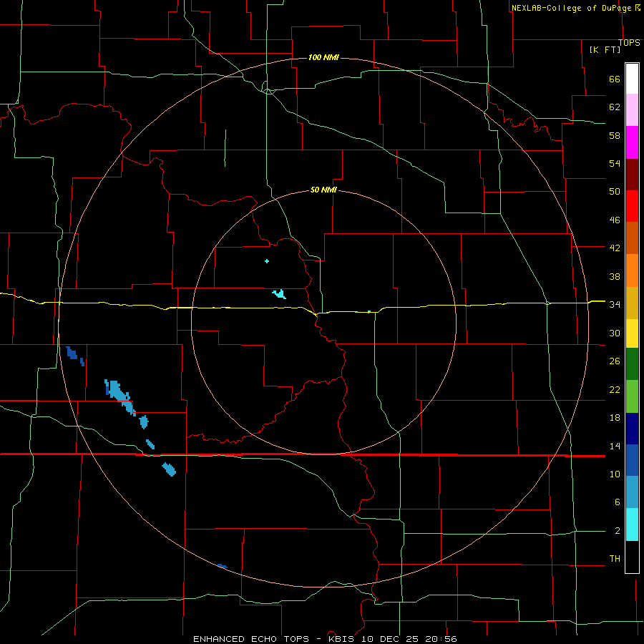Click the Enhanced Echo Tops KBIS caption
Viewport: 644px width, 644px height.
[325, 639]
